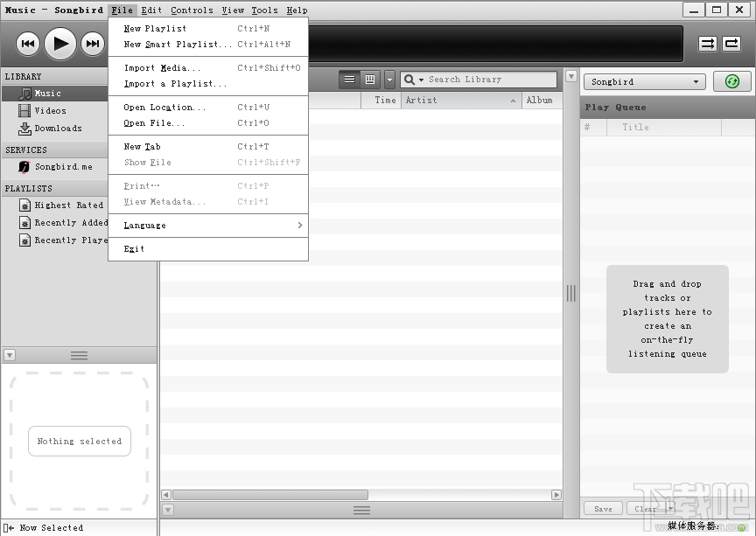This screenshot has width=756, height=536.
Task: Open the Tools menu
Action: [x=264, y=10]
